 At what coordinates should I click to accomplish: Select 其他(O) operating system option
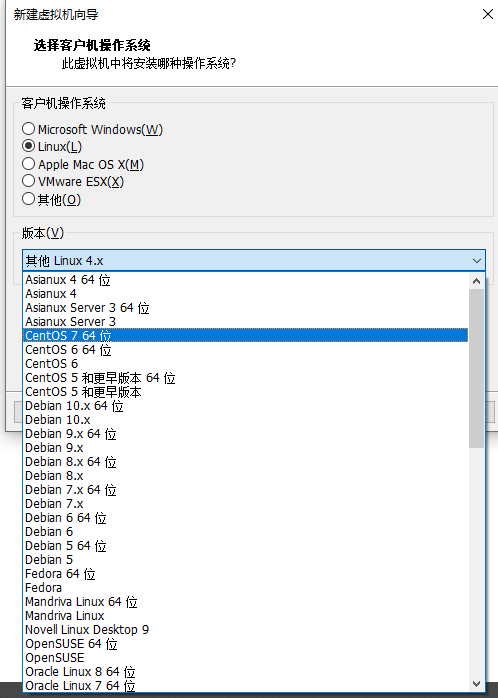click(x=28, y=199)
